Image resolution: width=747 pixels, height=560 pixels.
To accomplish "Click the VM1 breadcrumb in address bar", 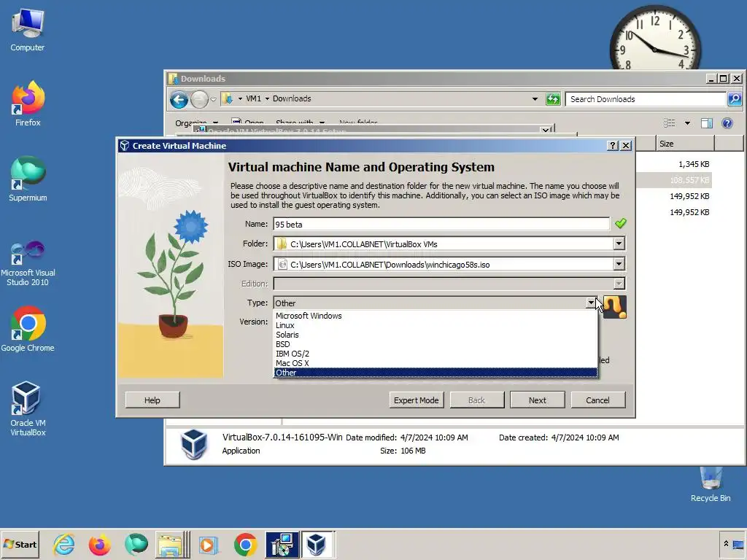I will [253, 98].
